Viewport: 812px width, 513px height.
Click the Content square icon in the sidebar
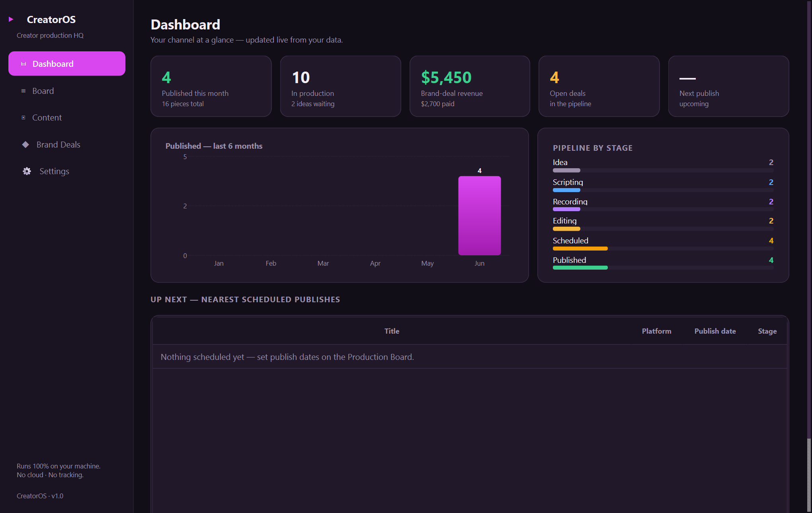(23, 118)
